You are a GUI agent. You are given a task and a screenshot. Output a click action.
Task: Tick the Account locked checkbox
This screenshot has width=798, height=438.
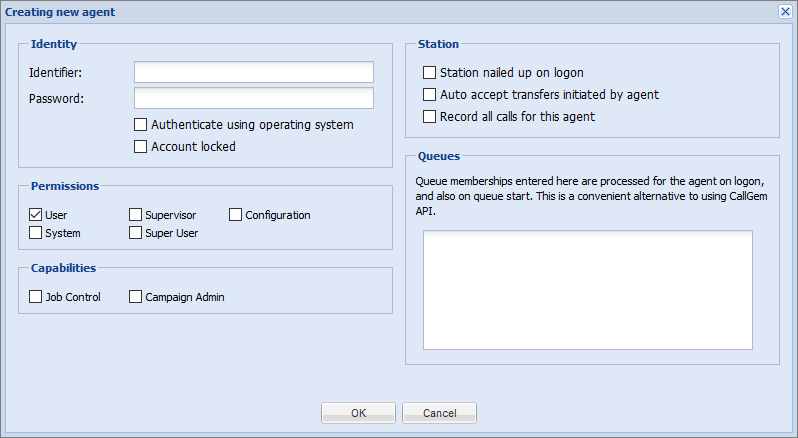(140, 147)
